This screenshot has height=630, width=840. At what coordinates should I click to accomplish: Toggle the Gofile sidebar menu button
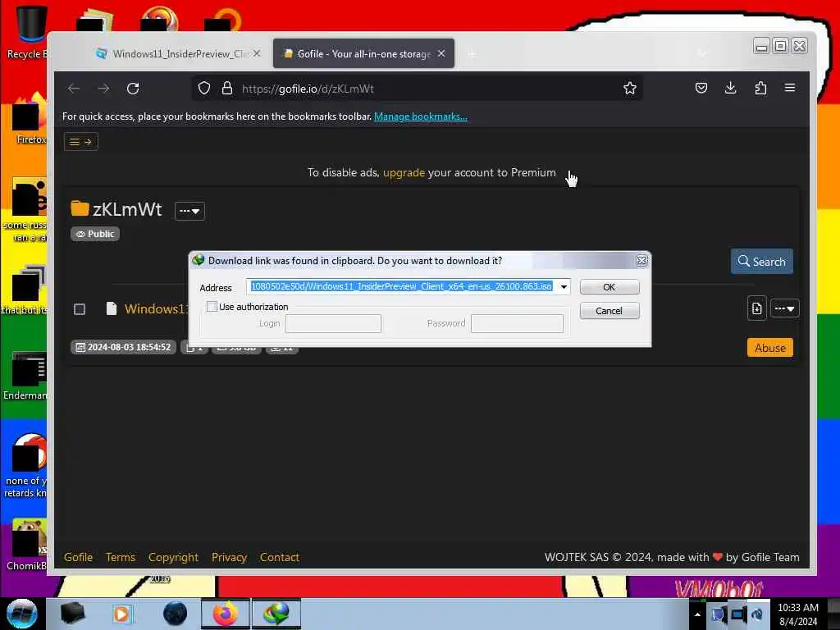click(81, 141)
